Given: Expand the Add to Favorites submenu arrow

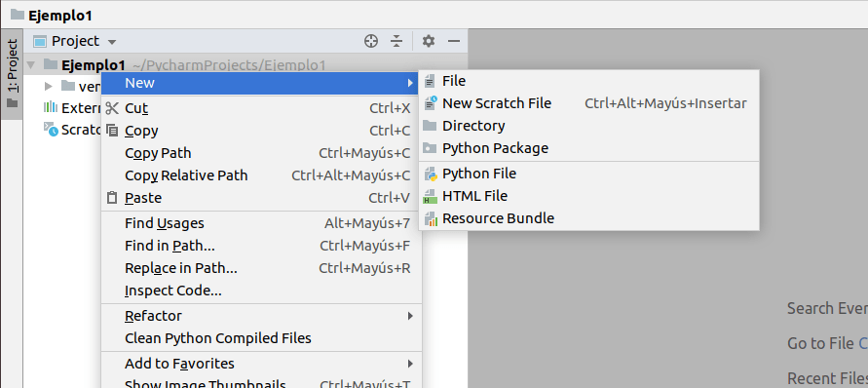Looking at the screenshot, I should click(x=410, y=364).
